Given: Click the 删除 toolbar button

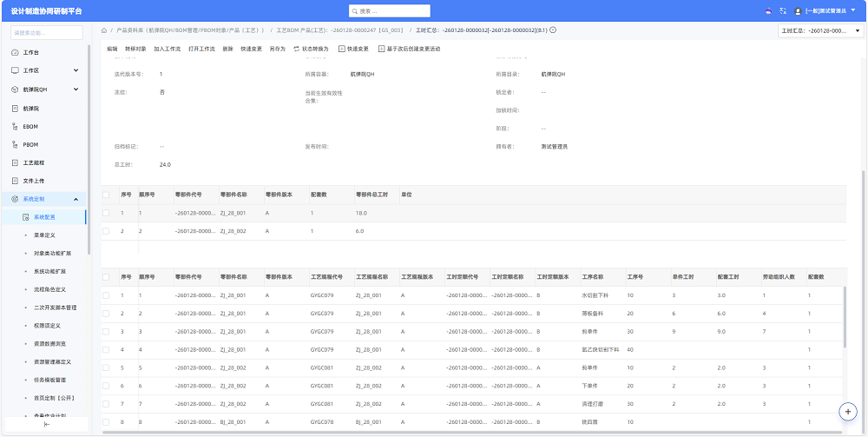Looking at the screenshot, I should click(228, 49).
